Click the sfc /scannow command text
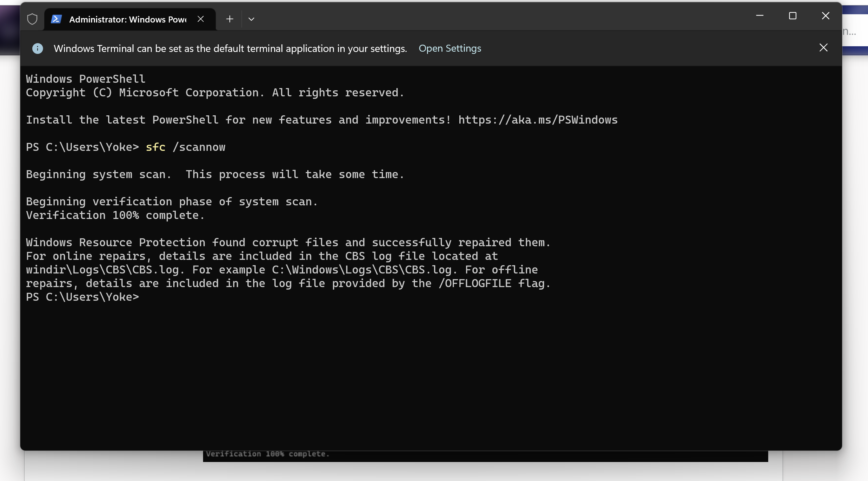The height and width of the screenshot is (481, 868). pyautogui.click(x=185, y=147)
